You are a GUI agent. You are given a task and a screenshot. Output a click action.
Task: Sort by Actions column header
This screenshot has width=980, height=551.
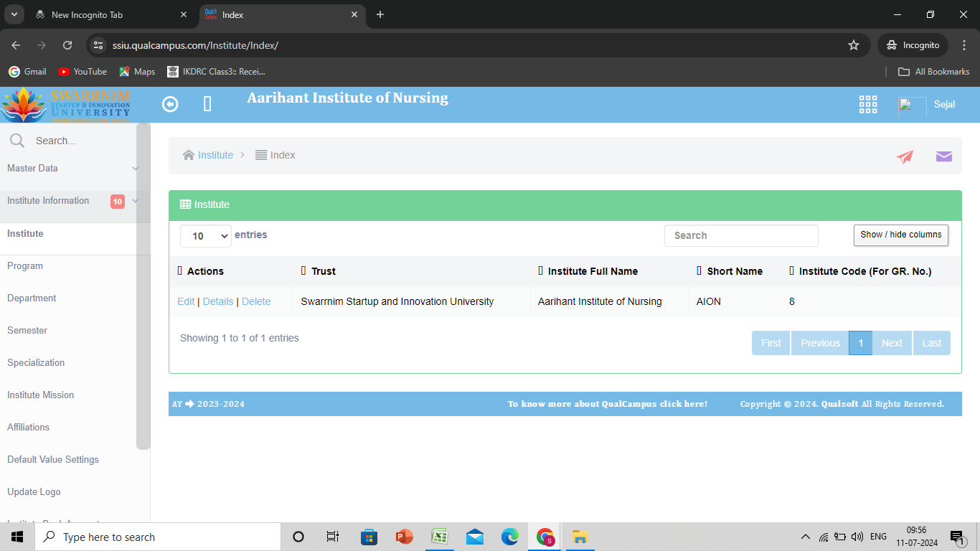coord(231,271)
